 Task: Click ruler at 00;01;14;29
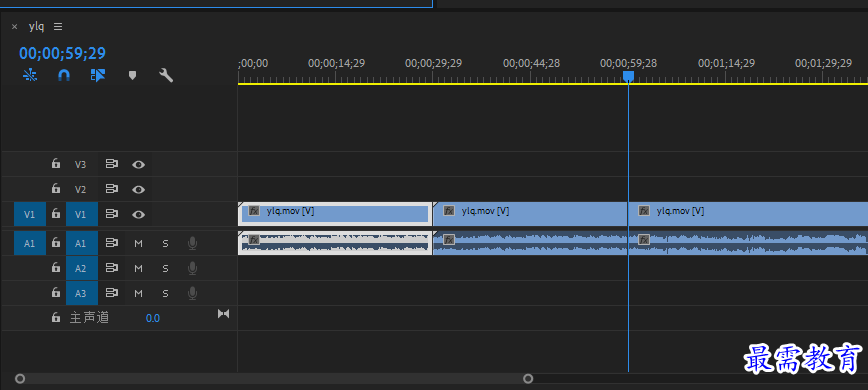tap(726, 64)
